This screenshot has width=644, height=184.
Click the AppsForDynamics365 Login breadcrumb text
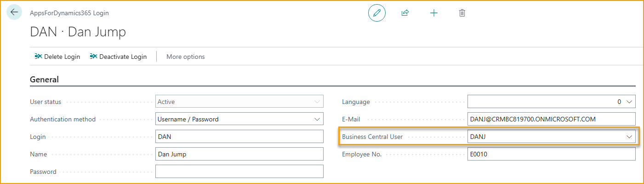pos(69,13)
